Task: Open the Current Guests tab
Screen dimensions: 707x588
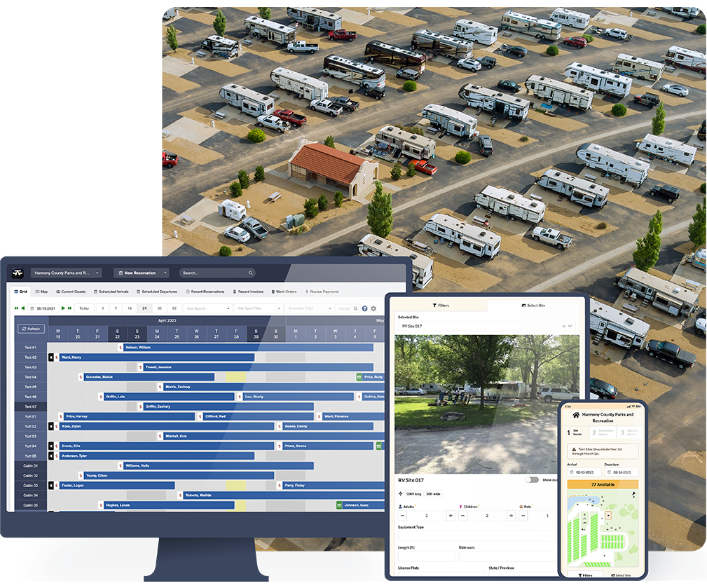Action: click(71, 292)
